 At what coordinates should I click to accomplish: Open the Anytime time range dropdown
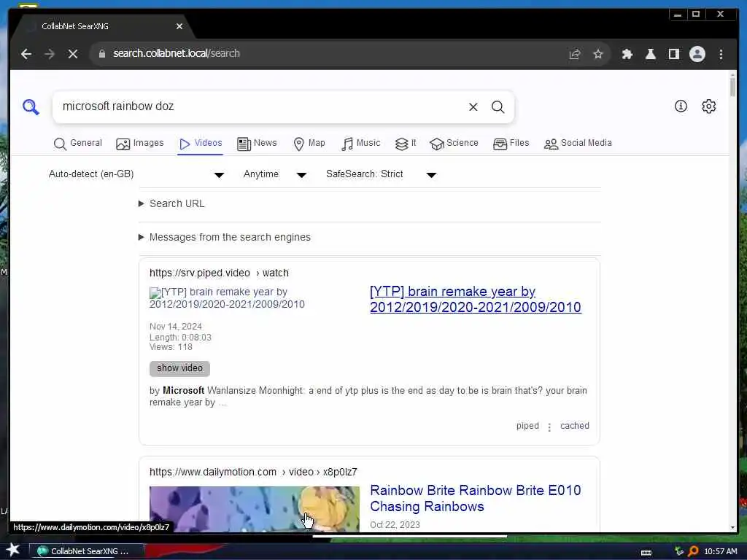(x=275, y=174)
